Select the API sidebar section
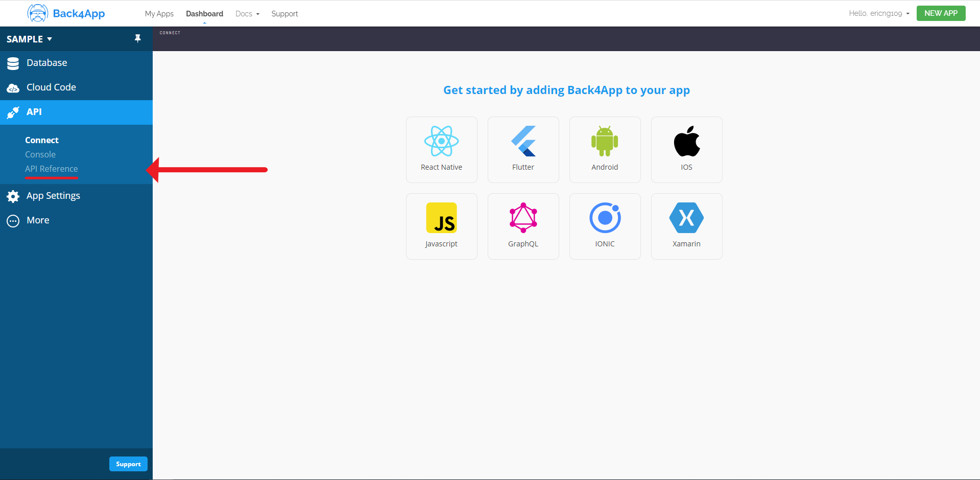This screenshot has width=980, height=480. (77, 112)
